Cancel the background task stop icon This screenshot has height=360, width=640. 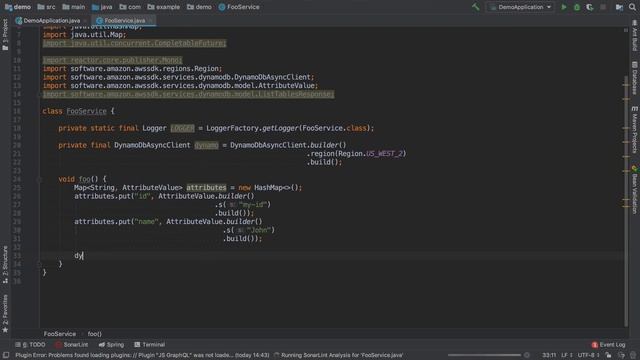click(527, 356)
